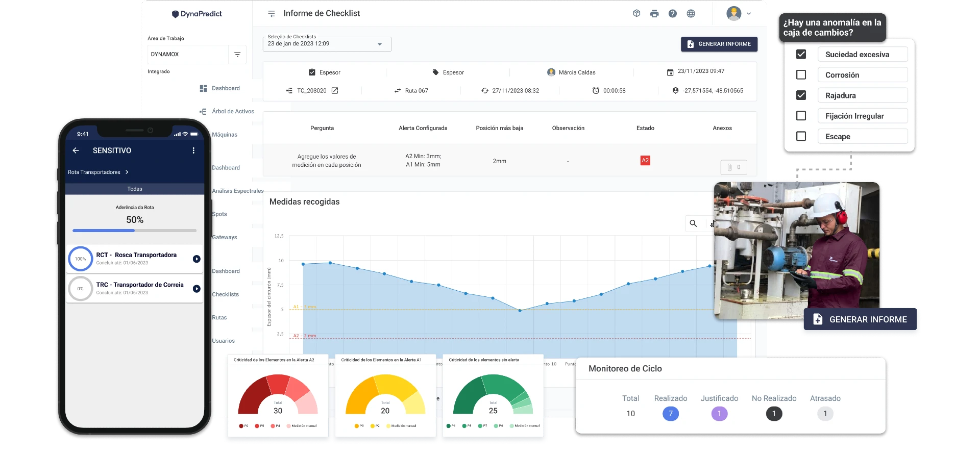The height and width of the screenshot is (455, 980).
Task: Open external link icon beside TC_203020
Action: point(335,91)
